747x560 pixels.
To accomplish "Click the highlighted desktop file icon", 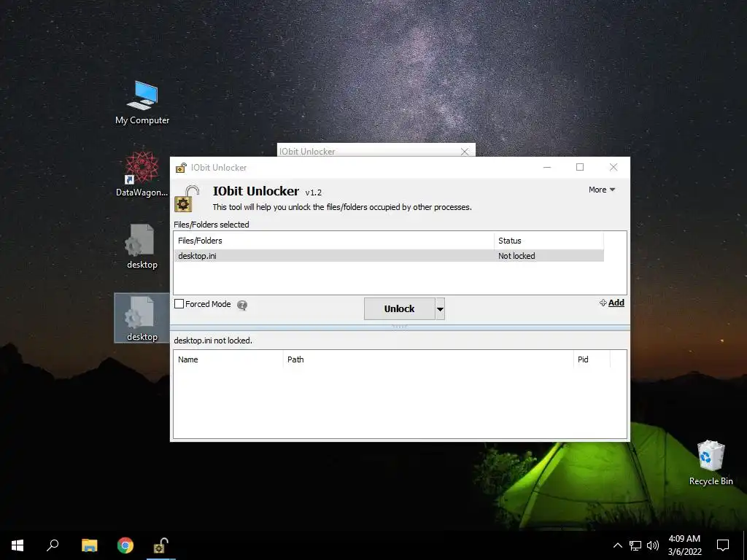I will 142,318.
